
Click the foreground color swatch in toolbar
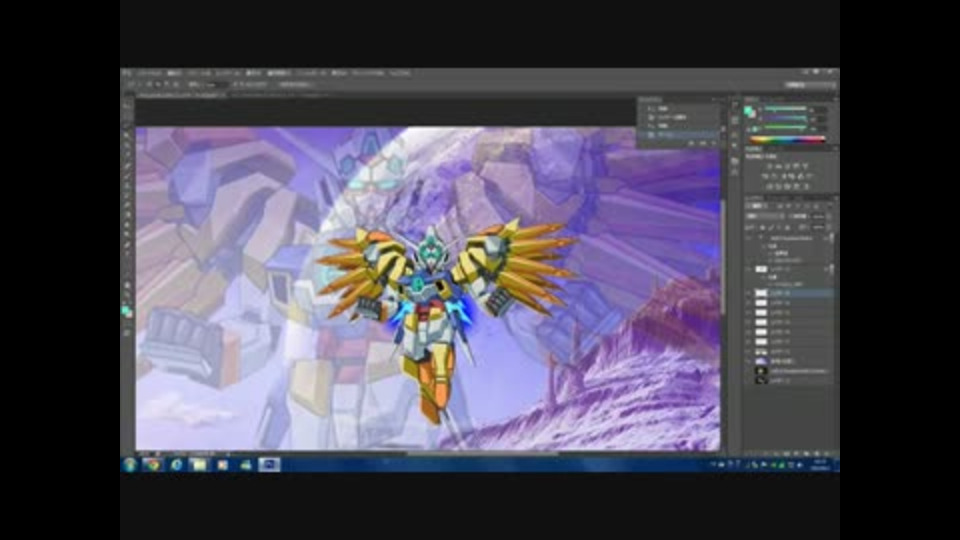coord(126,310)
